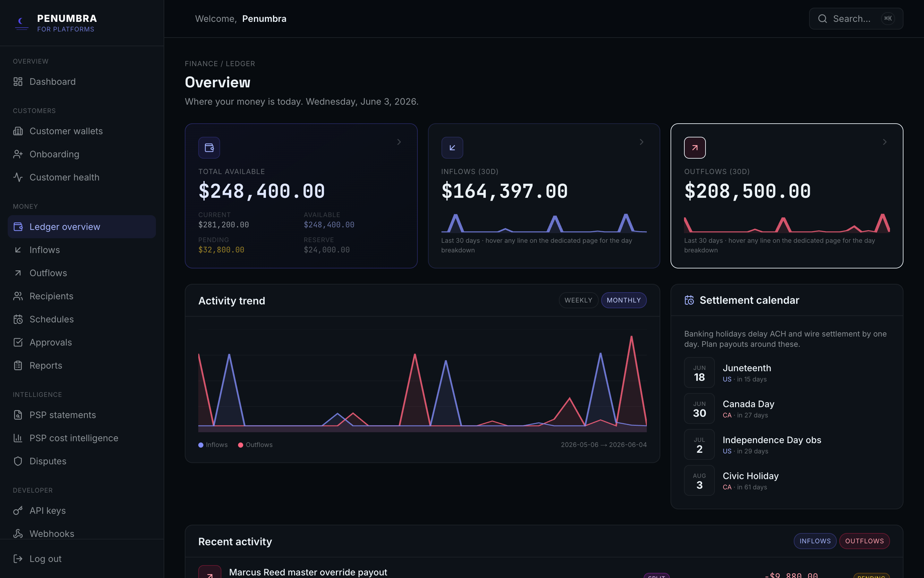924x578 pixels.
Task: Click the JUN 18 date tile
Action: pos(699,373)
